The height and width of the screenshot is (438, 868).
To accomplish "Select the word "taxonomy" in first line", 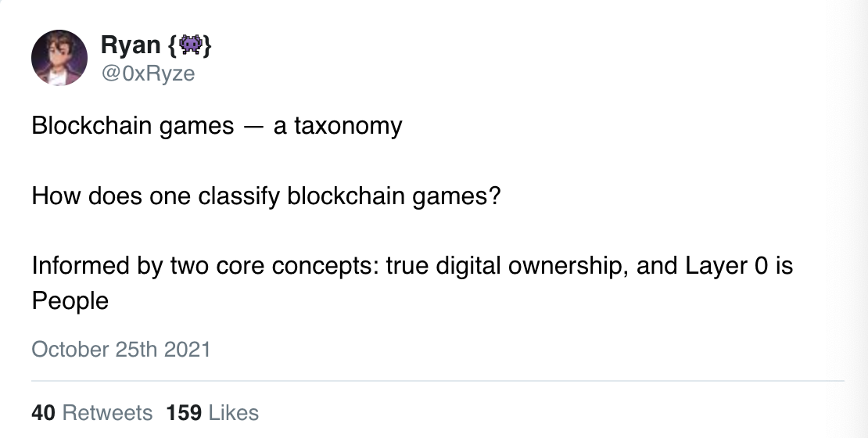I will (349, 125).
